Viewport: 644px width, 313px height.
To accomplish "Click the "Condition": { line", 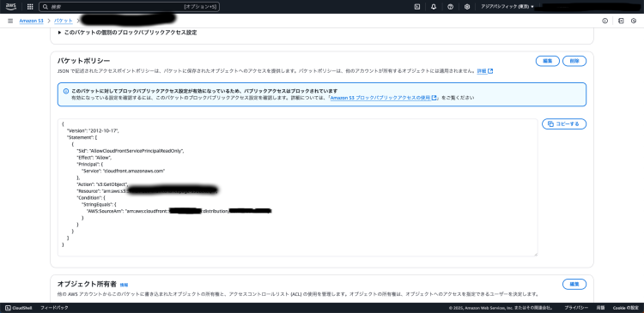I will tap(91, 197).
